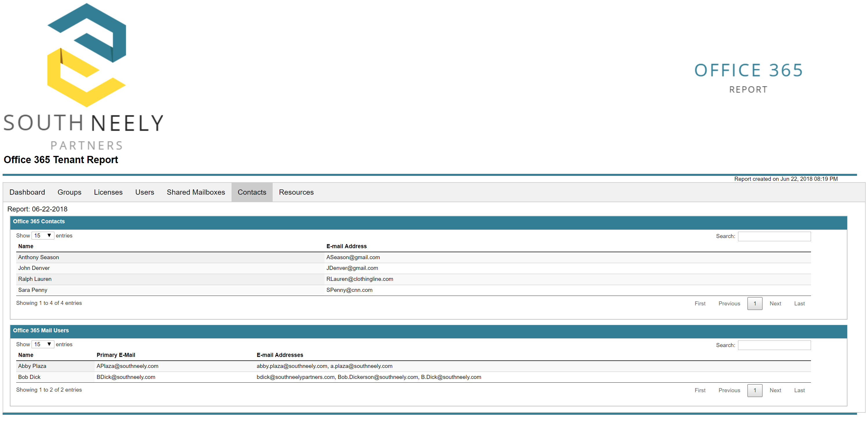Screen dimensions: 868x422
Task: Click Previous in Contacts table pagination
Action: 729,303
